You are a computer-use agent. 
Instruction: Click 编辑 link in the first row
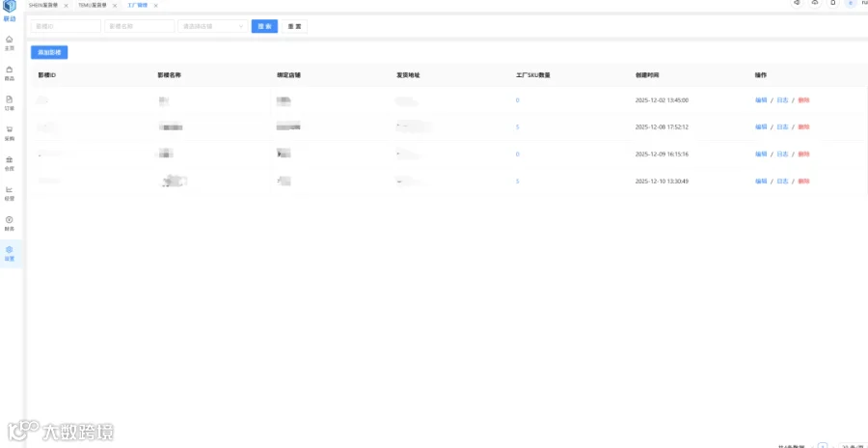point(761,100)
